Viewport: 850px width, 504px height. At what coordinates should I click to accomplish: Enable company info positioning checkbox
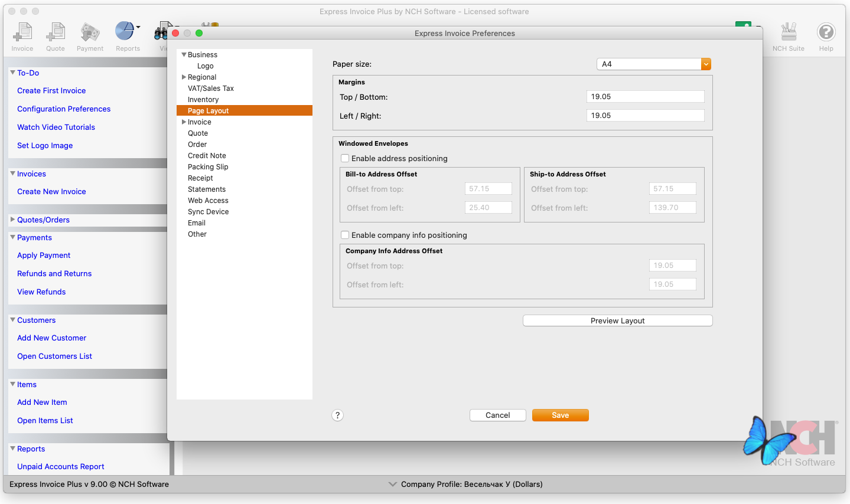pyautogui.click(x=345, y=235)
